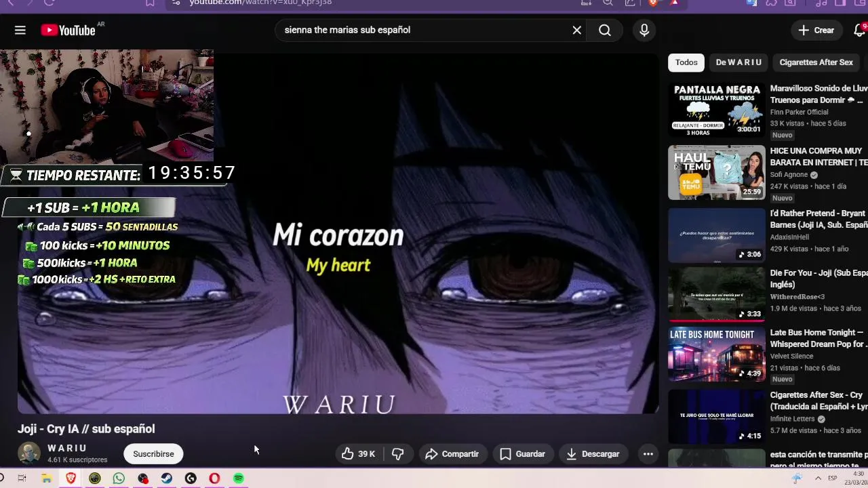Open Logitech G HUB taskbar icon
The image size is (868, 488).
pyautogui.click(x=191, y=479)
